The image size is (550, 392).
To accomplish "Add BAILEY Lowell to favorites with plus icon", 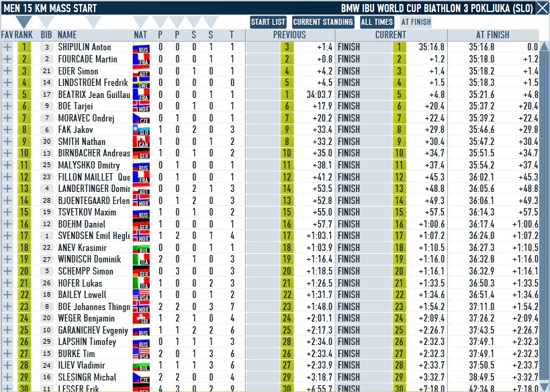I will coord(7,295).
